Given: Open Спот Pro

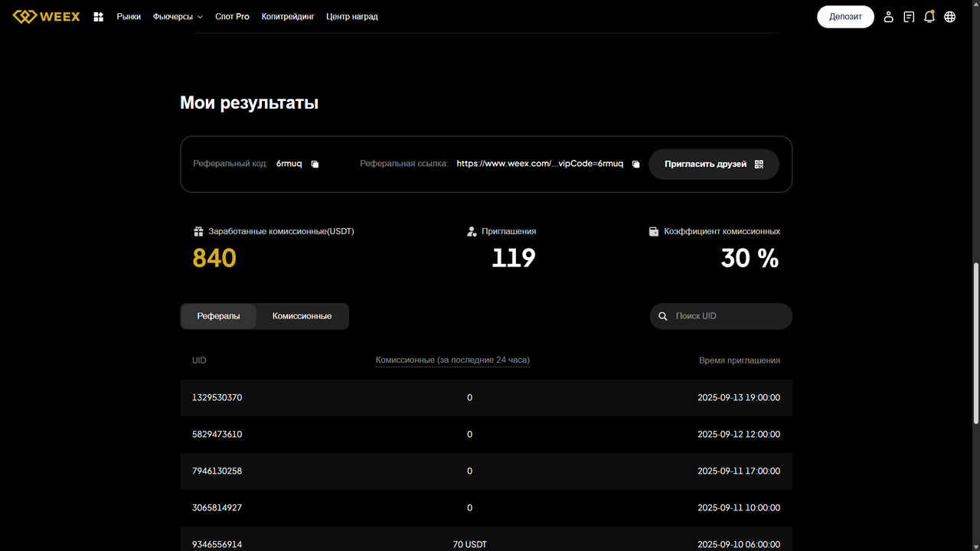Looking at the screenshot, I should click(232, 17).
